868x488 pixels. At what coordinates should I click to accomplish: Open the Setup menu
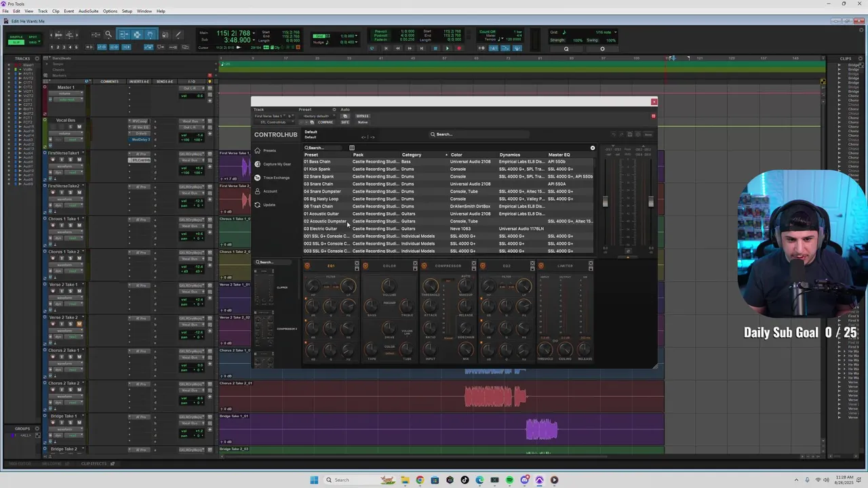pos(127,11)
